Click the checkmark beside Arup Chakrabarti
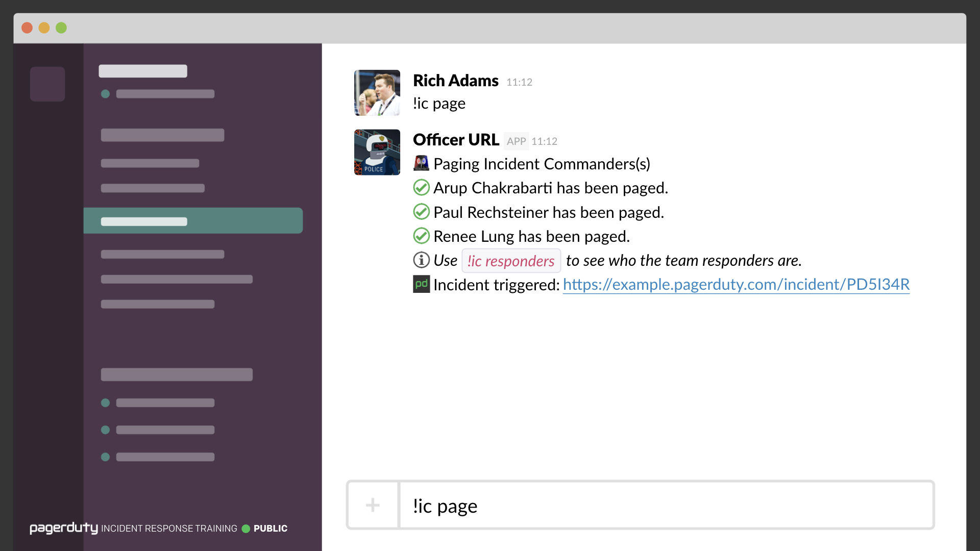 click(421, 188)
